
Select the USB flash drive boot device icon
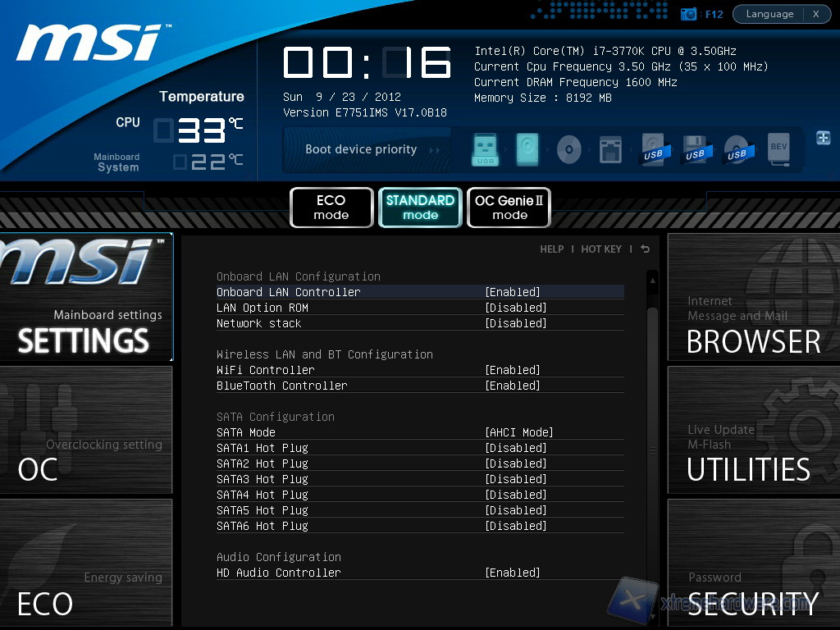[486, 150]
